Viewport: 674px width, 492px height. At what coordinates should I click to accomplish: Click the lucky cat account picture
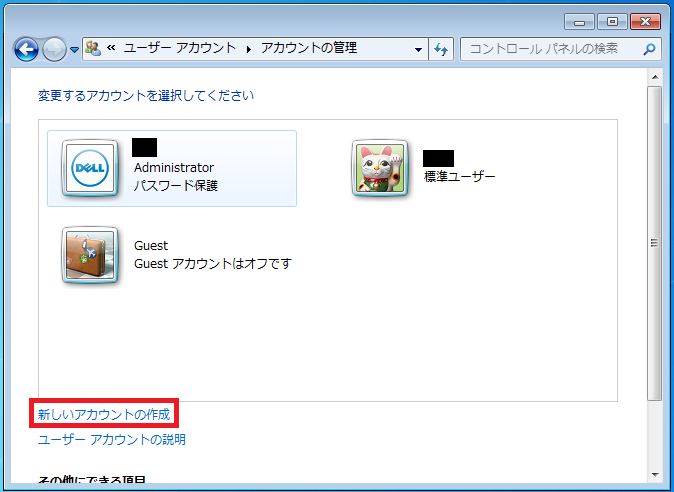click(x=380, y=168)
